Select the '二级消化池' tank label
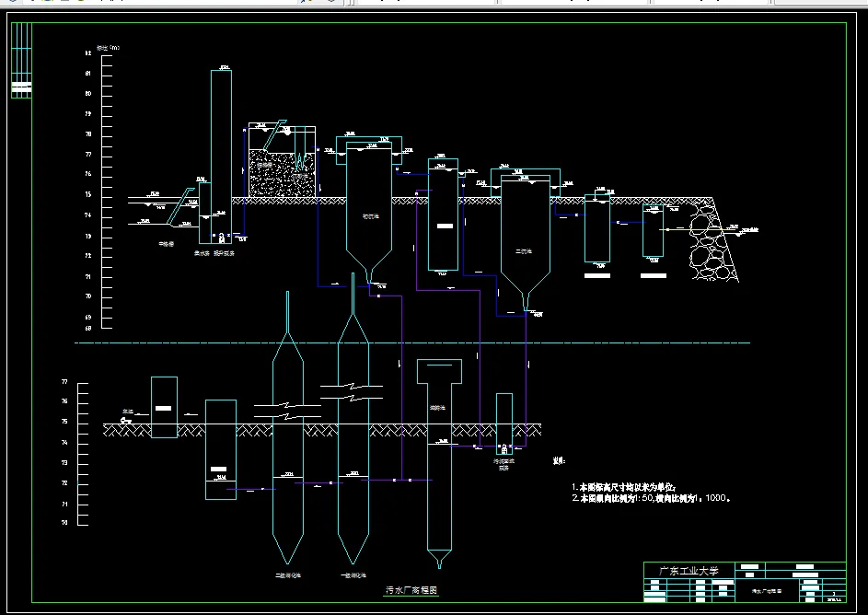The height and width of the screenshot is (615, 868). click(288, 575)
